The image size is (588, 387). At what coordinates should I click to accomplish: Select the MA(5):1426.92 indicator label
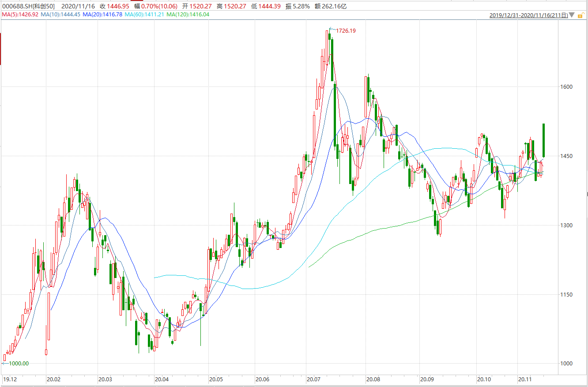19,15
